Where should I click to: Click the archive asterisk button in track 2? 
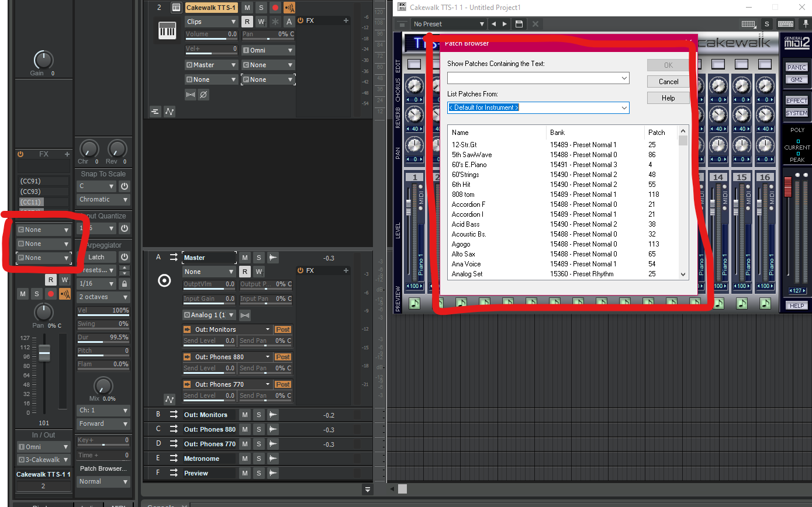click(275, 22)
